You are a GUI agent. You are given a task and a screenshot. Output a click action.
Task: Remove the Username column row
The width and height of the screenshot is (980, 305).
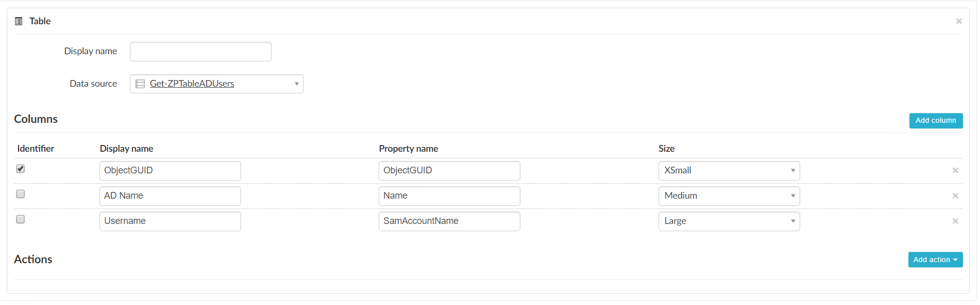(955, 221)
